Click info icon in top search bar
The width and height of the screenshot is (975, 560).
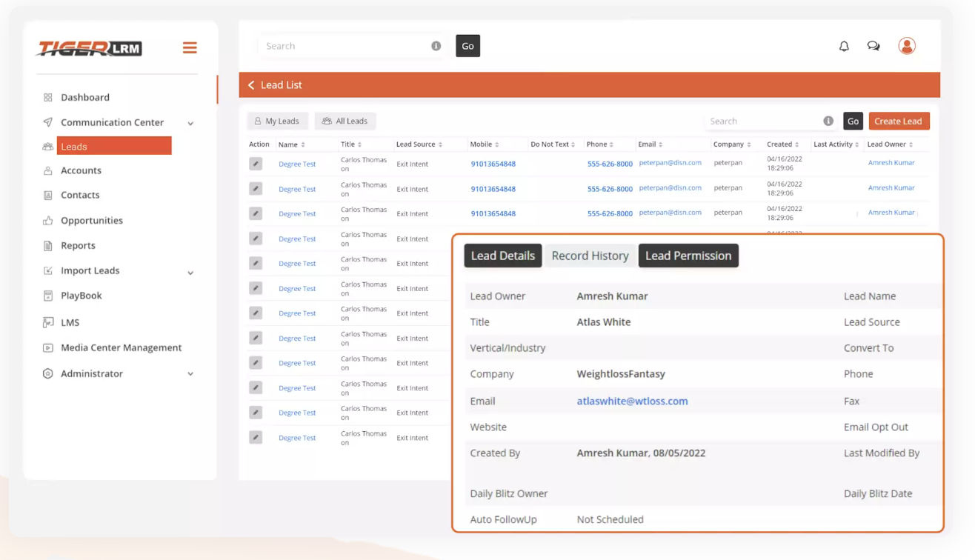pyautogui.click(x=436, y=46)
